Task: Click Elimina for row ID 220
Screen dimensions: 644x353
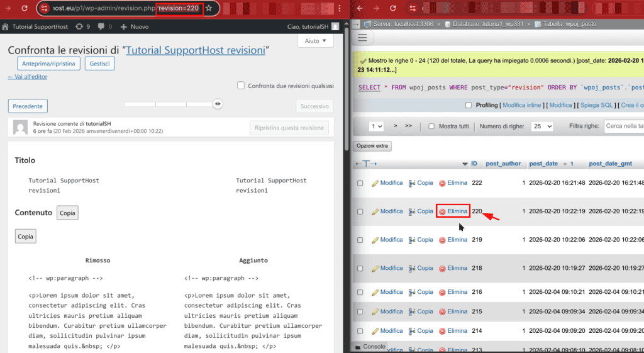Action: (x=453, y=211)
